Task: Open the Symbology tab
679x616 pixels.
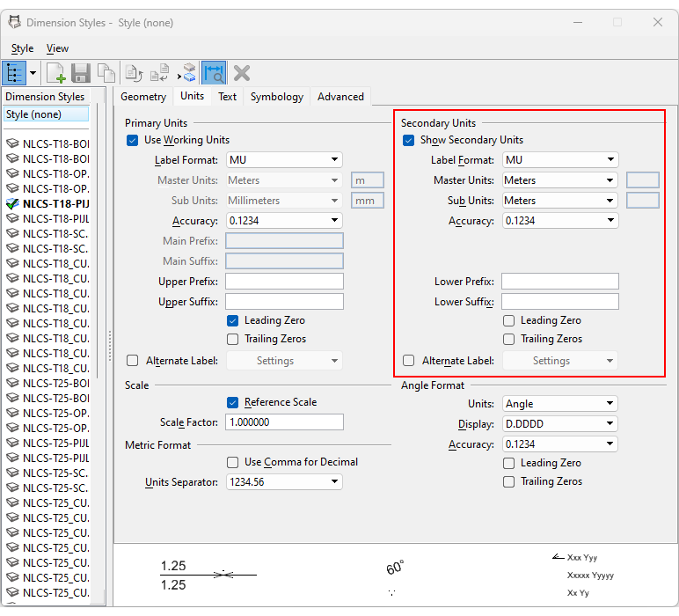Action: (x=276, y=97)
